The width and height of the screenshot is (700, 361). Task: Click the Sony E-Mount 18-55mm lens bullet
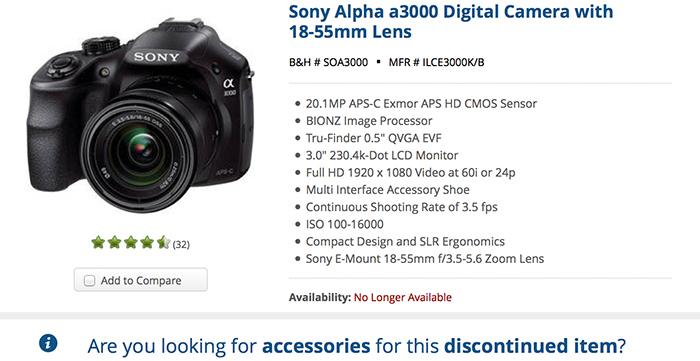click(x=425, y=259)
